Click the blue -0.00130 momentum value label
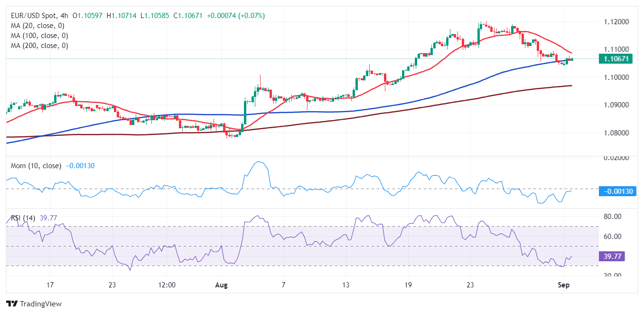This screenshot has height=314, width=644. [618, 191]
